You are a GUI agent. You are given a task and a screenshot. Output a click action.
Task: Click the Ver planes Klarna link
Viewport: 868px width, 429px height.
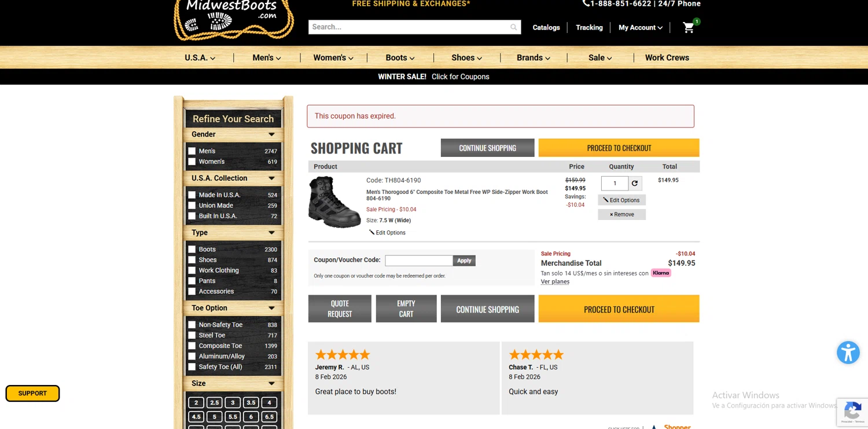[x=555, y=282]
